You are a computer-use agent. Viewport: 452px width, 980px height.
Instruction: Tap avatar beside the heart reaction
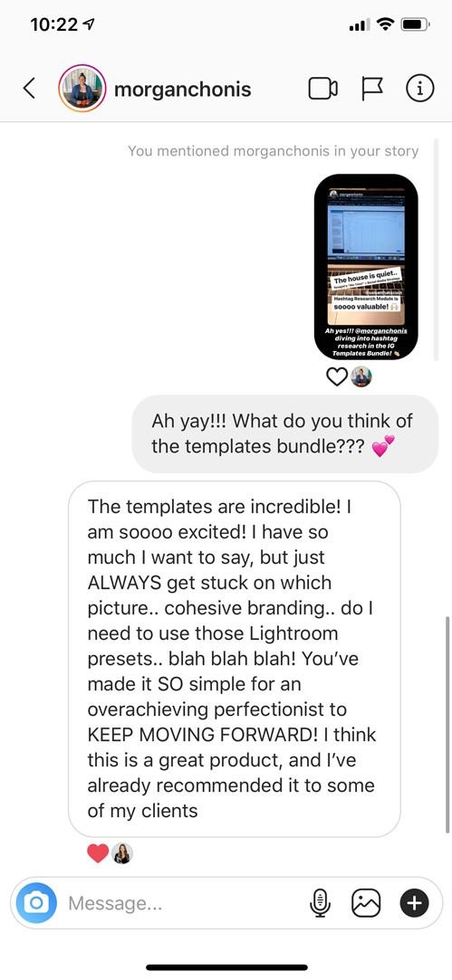coord(122,853)
